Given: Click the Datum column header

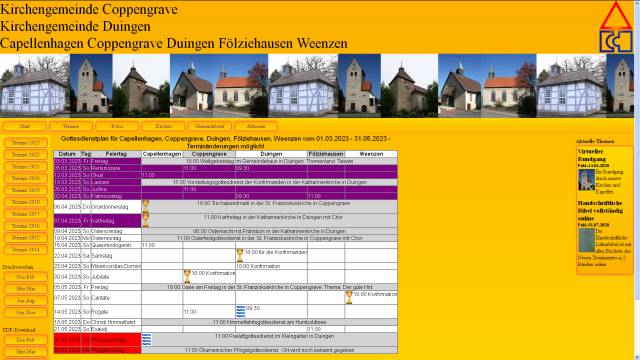Looking at the screenshot, I should coord(67,154).
